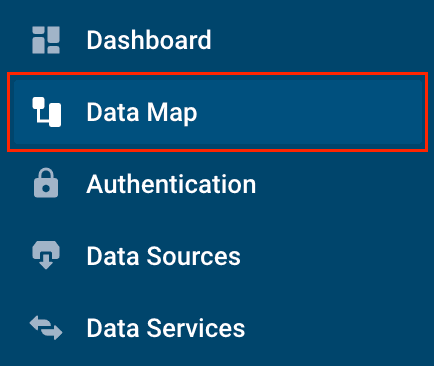
Task: Open the Data Sources page
Action: tap(217, 256)
